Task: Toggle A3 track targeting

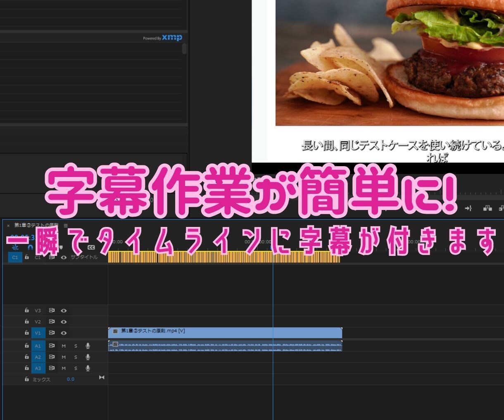Action: point(38,368)
